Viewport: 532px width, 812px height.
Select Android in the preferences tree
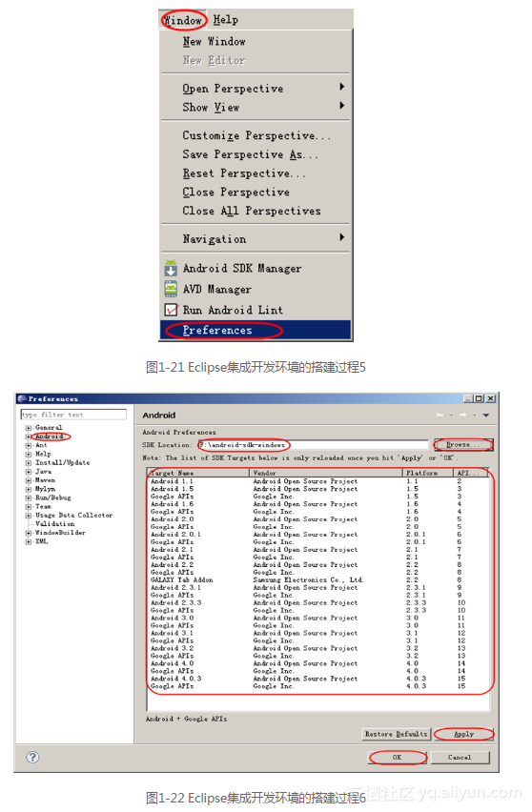click(50, 436)
